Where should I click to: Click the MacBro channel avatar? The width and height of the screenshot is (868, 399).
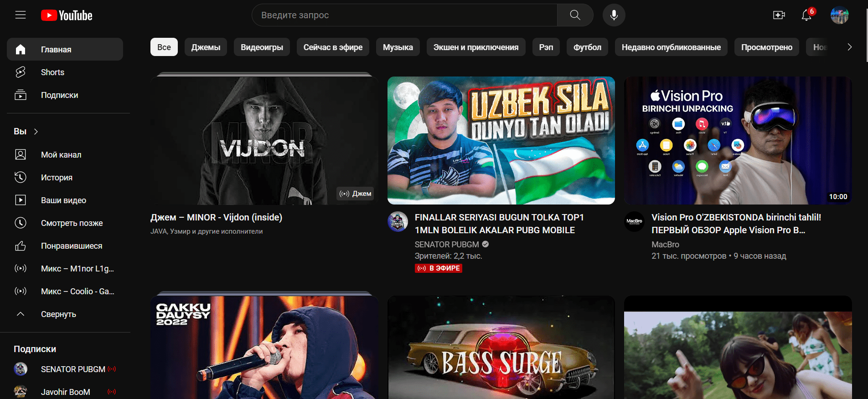pyautogui.click(x=634, y=222)
